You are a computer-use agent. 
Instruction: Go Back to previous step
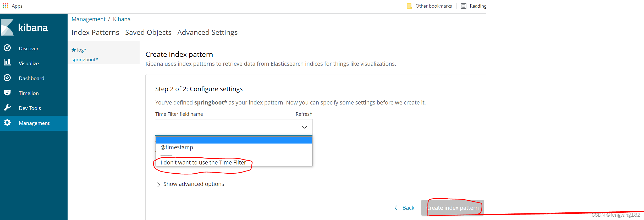coord(404,208)
